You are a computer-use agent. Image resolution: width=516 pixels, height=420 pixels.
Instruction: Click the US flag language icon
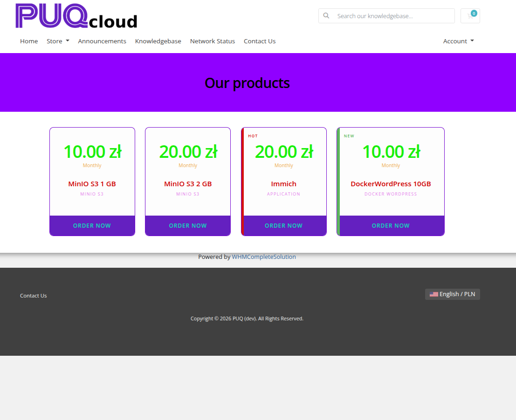click(x=433, y=294)
